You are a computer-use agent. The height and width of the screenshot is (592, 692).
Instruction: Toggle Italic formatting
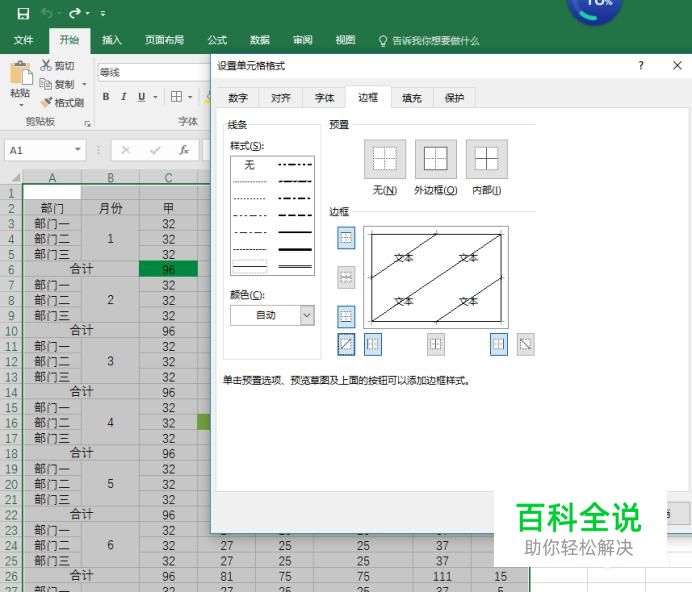pos(124,97)
